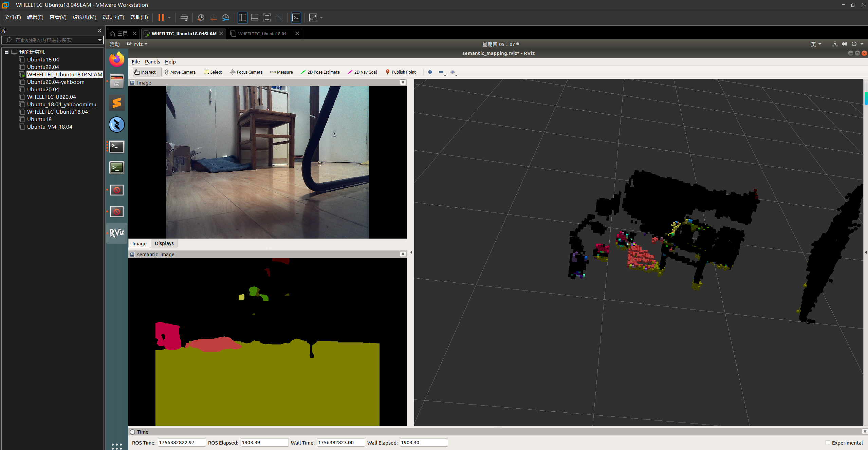Open the 选项卡(T) menu
The height and width of the screenshot is (450, 868).
coord(113,17)
